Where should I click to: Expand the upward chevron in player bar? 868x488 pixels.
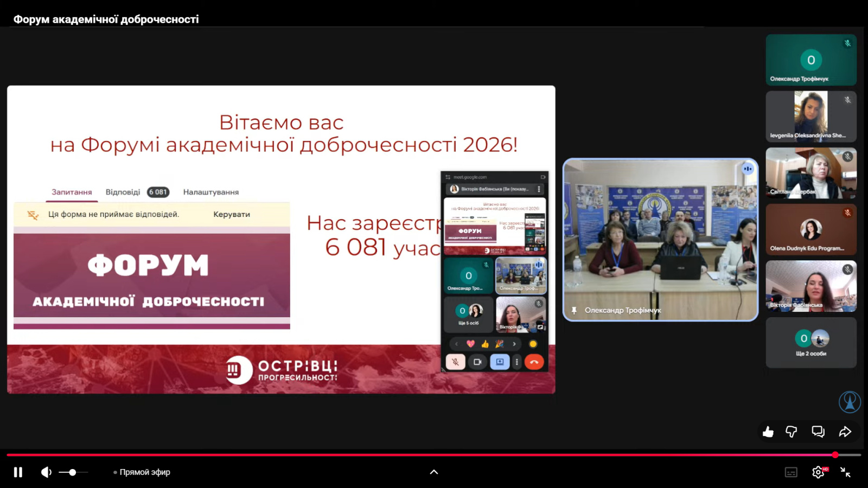pyautogui.click(x=434, y=472)
